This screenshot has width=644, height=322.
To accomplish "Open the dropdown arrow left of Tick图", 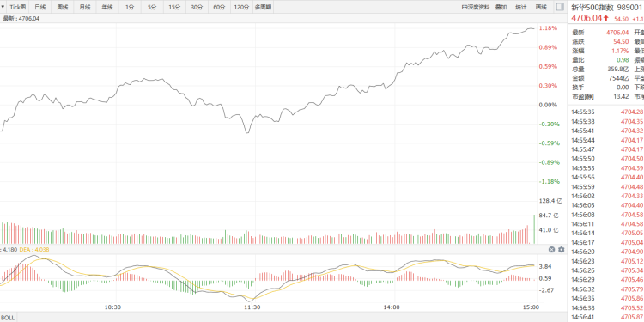I will 3,7.
